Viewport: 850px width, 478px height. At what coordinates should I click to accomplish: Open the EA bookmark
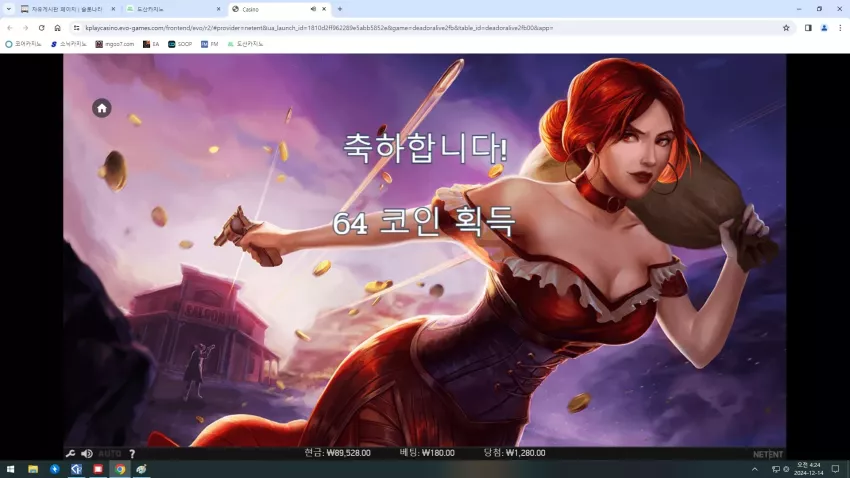click(x=151, y=44)
